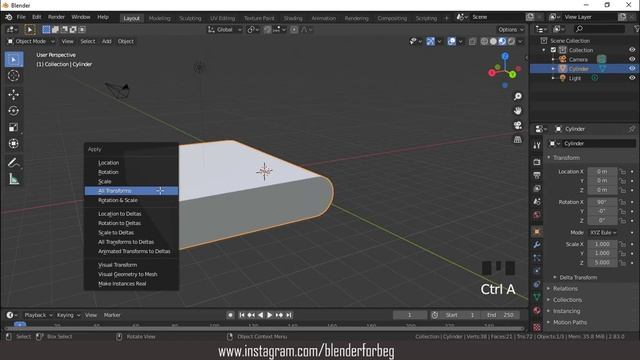Viewport: 640px width, 360px height.
Task: Open the Global orientation dropdown
Action: point(224,29)
